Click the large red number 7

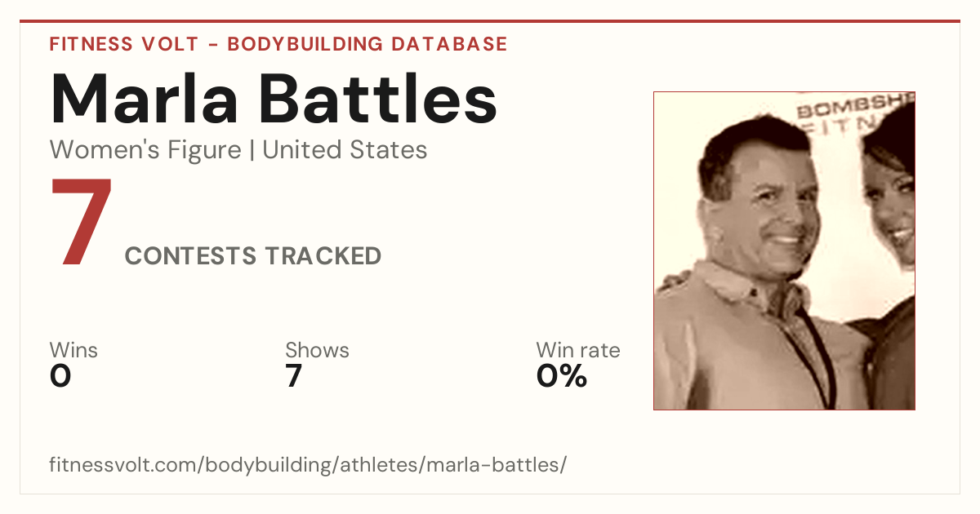coord(81,222)
